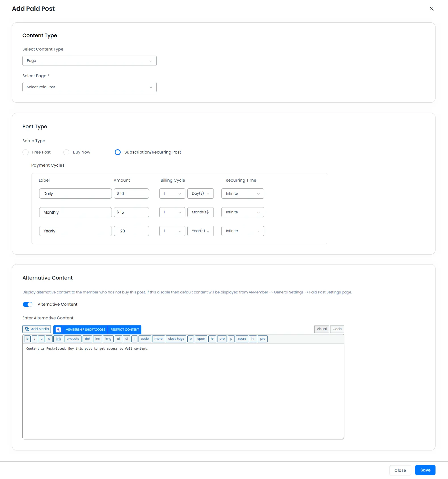Select the Free Post radio option
This screenshot has height=479, width=448.
point(26,152)
